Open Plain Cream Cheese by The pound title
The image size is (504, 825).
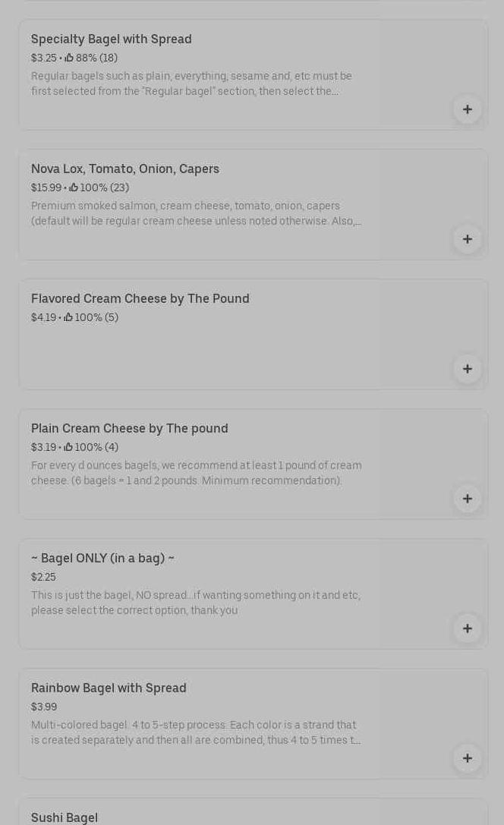click(130, 428)
